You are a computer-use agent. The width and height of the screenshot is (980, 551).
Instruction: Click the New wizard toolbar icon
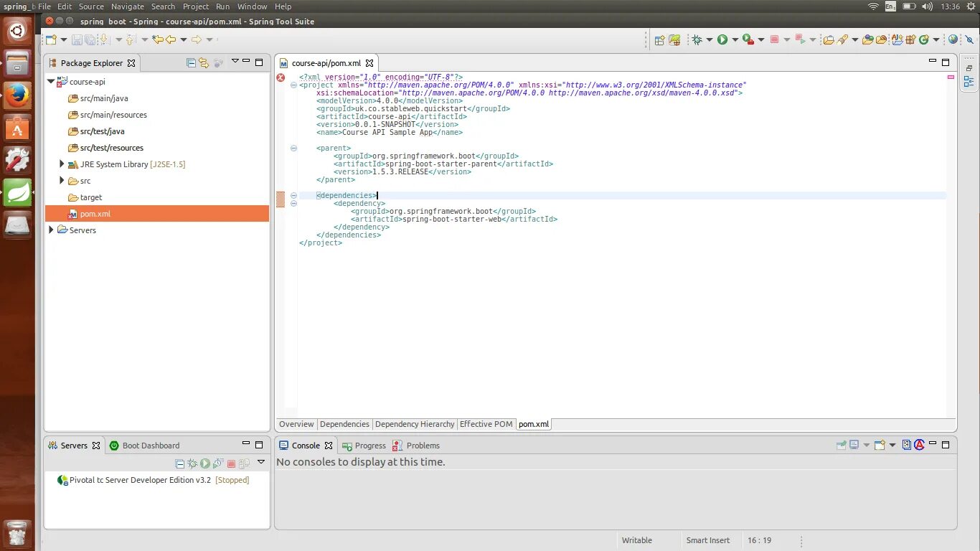coord(51,40)
